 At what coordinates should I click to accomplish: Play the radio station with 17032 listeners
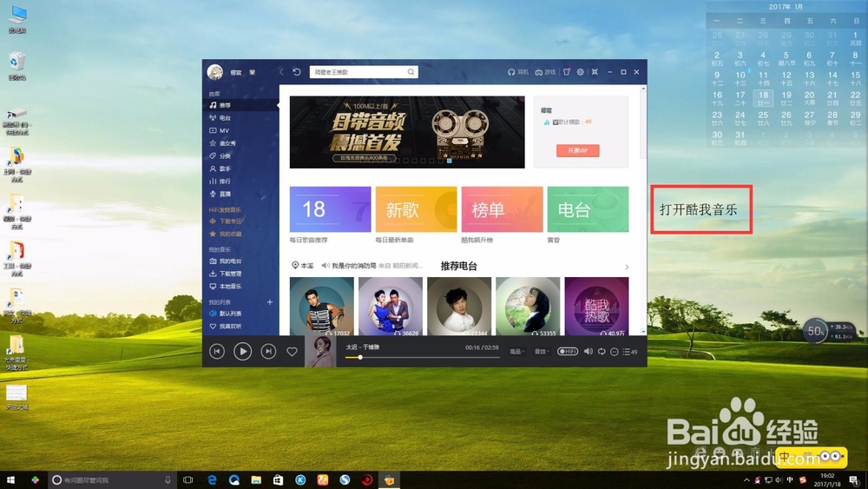pyautogui.click(x=322, y=307)
